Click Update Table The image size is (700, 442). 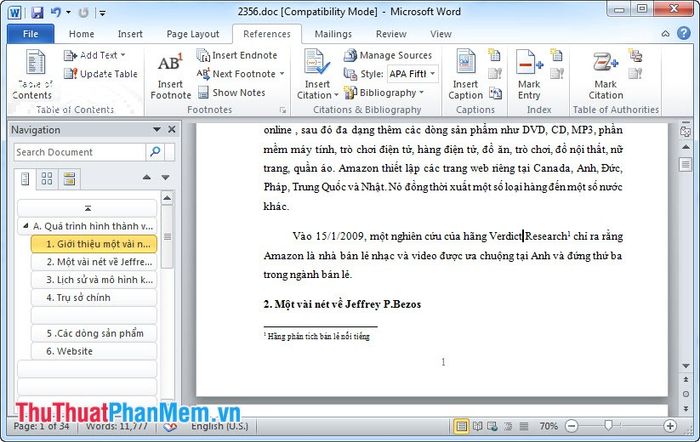tap(100, 74)
